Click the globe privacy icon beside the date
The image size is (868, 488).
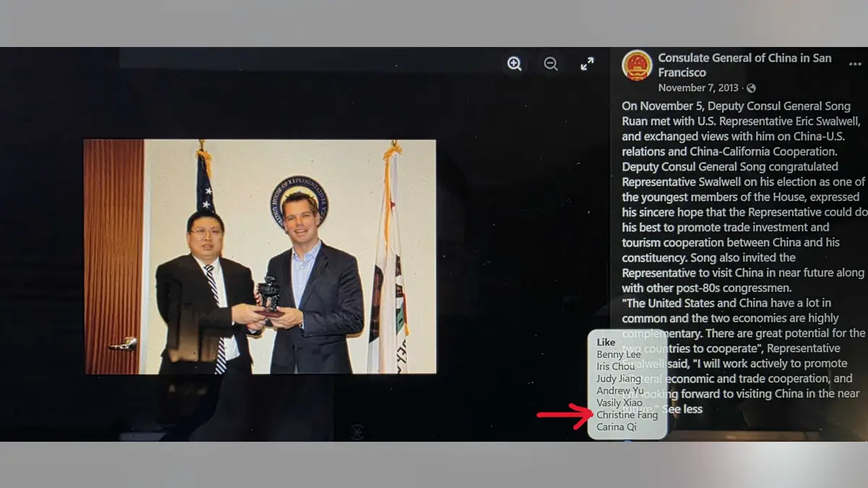pos(750,87)
